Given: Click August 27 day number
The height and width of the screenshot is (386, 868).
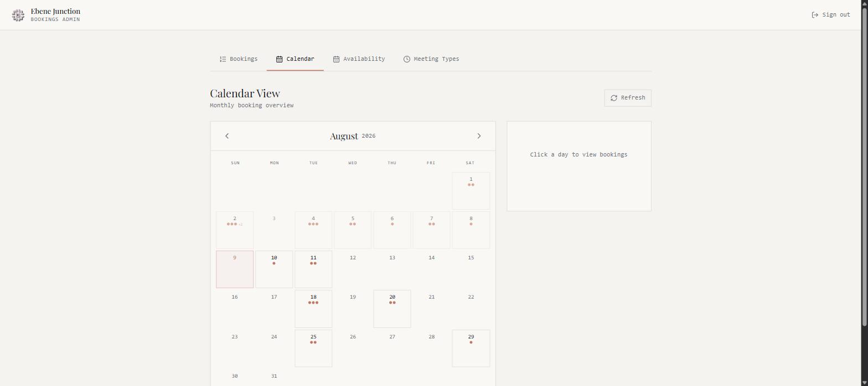Looking at the screenshot, I should (392, 337).
